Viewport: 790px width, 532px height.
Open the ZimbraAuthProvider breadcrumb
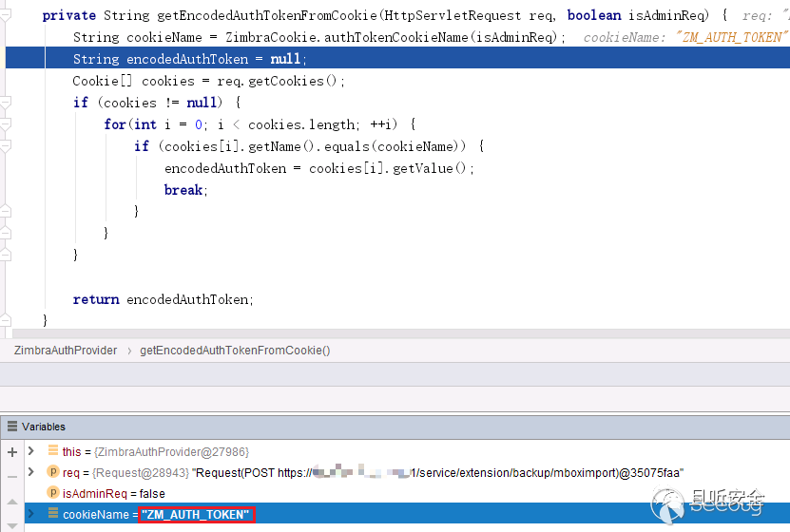tap(66, 351)
